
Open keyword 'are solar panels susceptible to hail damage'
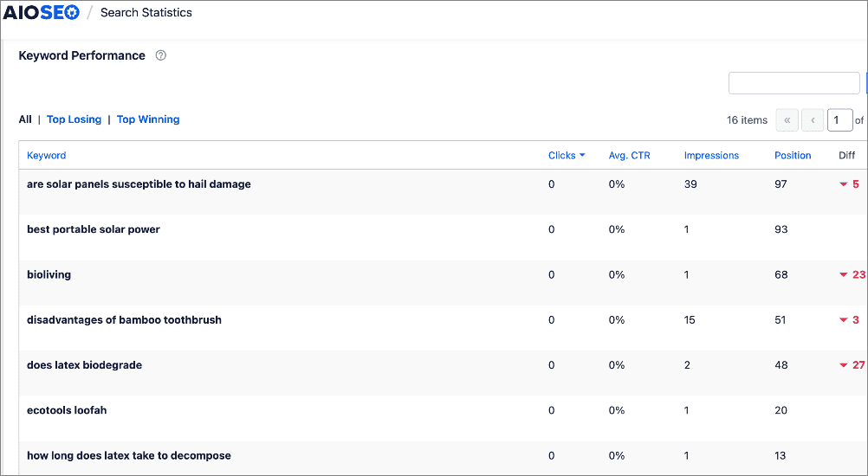coord(139,184)
